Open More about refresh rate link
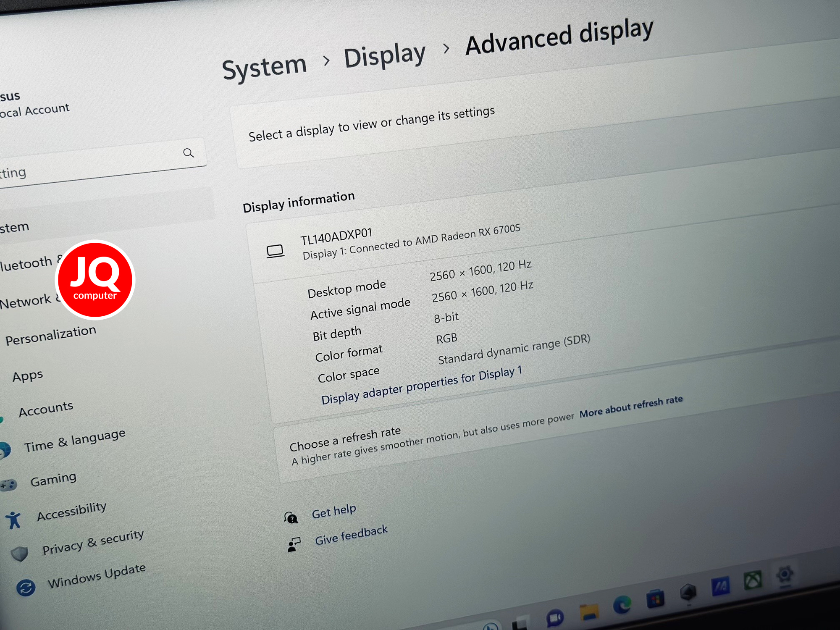 pos(631,406)
